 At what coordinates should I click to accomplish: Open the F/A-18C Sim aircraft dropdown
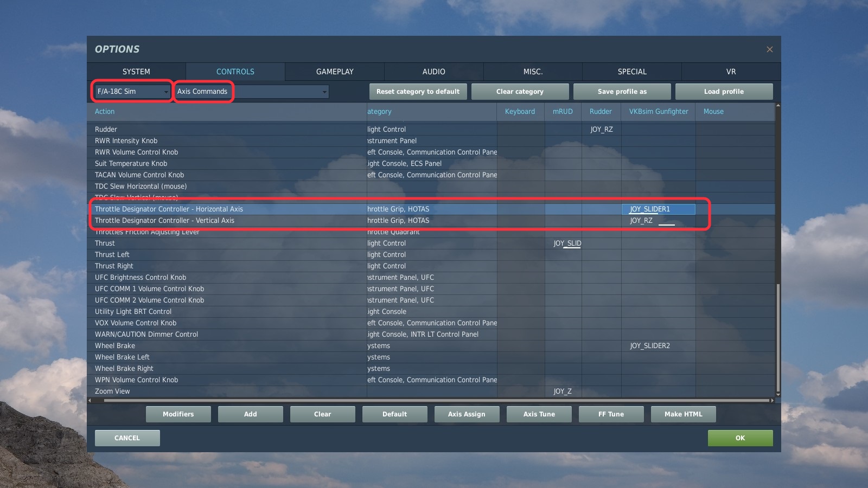(133, 91)
